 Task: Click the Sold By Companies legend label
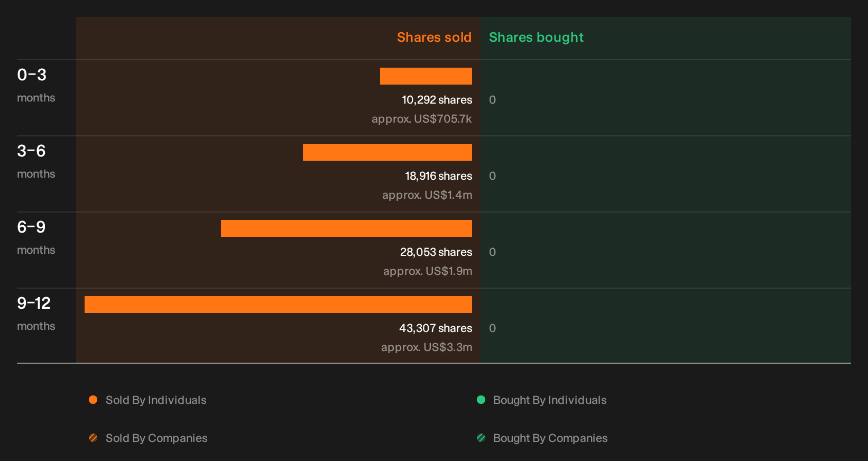pyautogui.click(x=156, y=438)
